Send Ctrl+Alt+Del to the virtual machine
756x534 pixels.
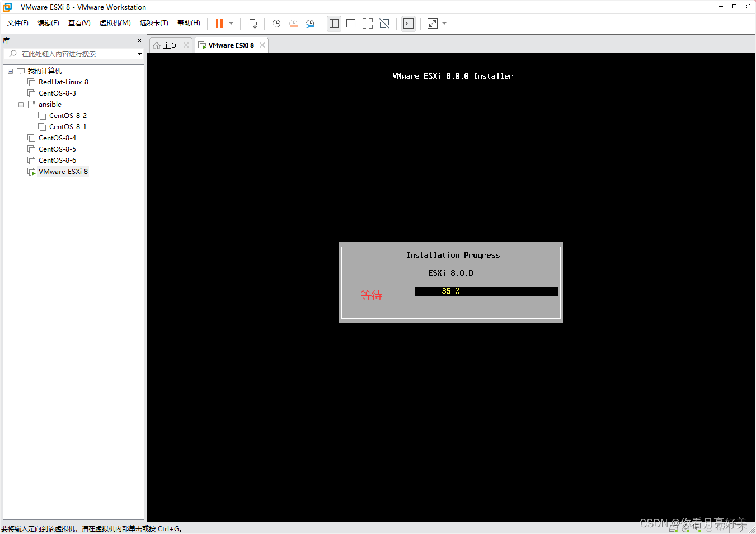[252, 23]
